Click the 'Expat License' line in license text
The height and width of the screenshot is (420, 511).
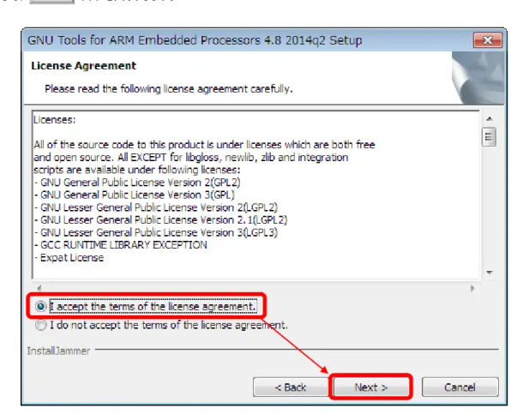69,258
